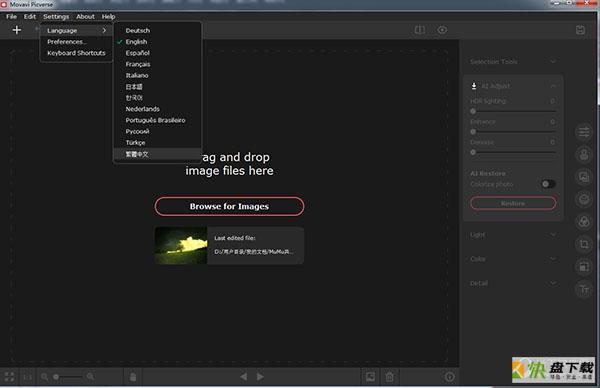Expand the Light section
The height and width of the screenshot is (388, 600).
point(553,235)
